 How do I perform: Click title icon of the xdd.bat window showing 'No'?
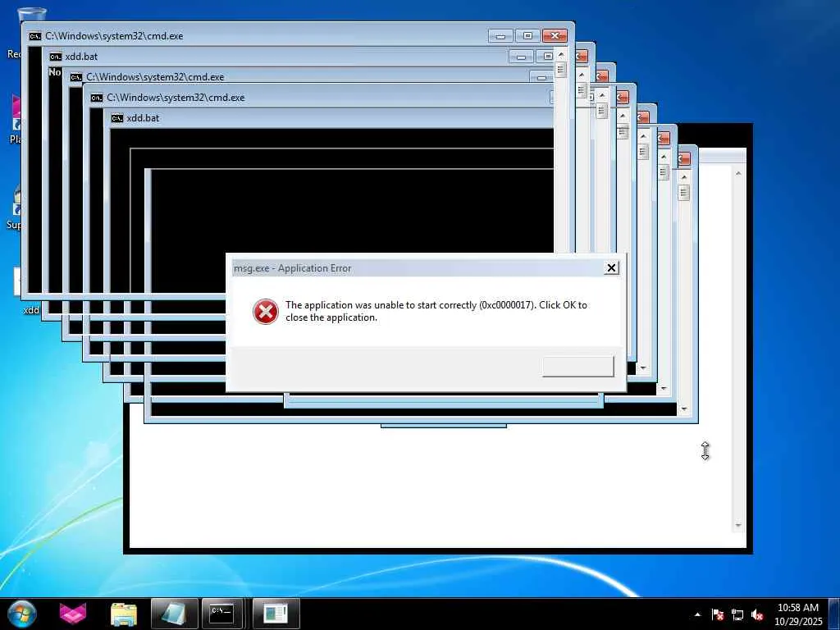56,57
